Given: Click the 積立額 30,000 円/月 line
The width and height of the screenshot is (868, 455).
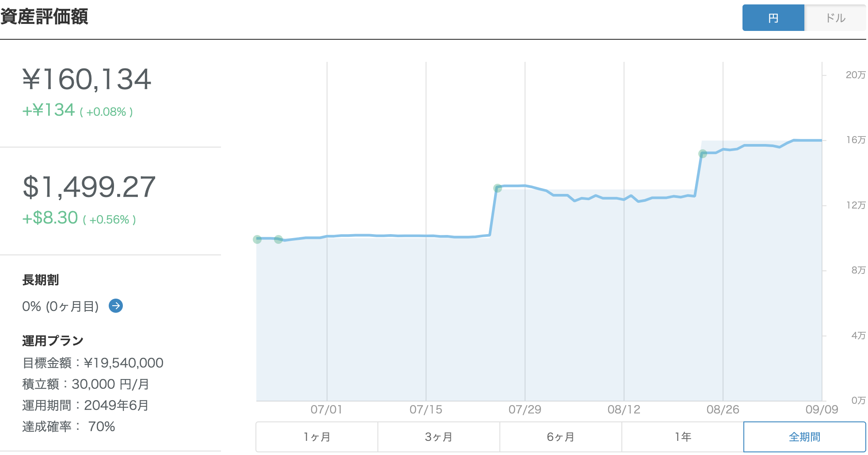Looking at the screenshot, I should [x=86, y=384].
